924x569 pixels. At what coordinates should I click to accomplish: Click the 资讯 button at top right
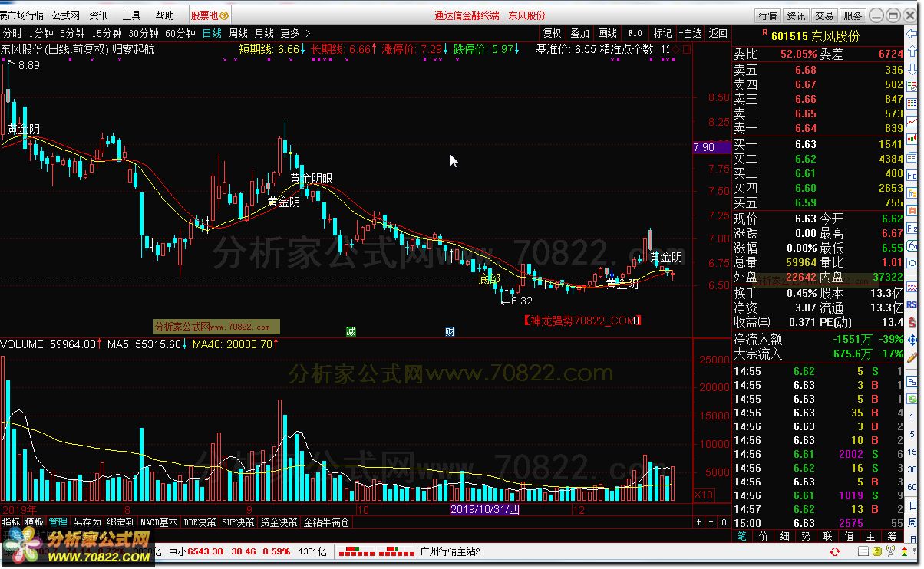pyautogui.click(x=796, y=15)
